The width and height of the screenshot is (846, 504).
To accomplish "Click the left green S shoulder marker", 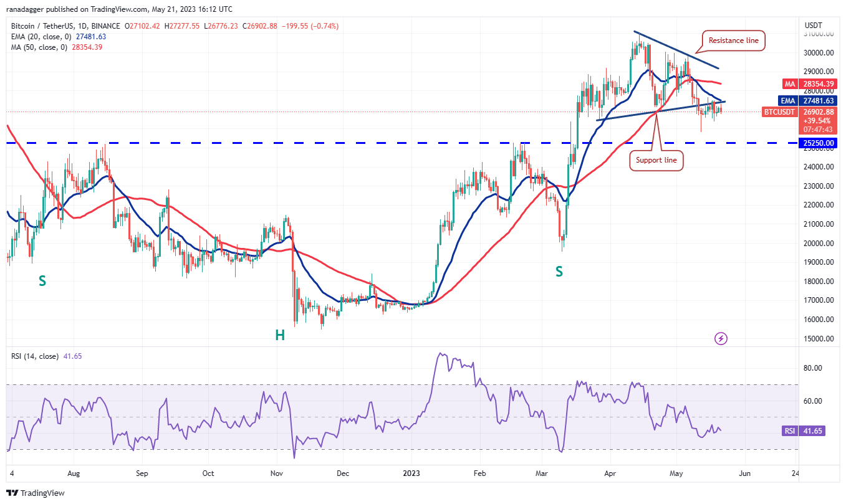I will (x=42, y=281).
